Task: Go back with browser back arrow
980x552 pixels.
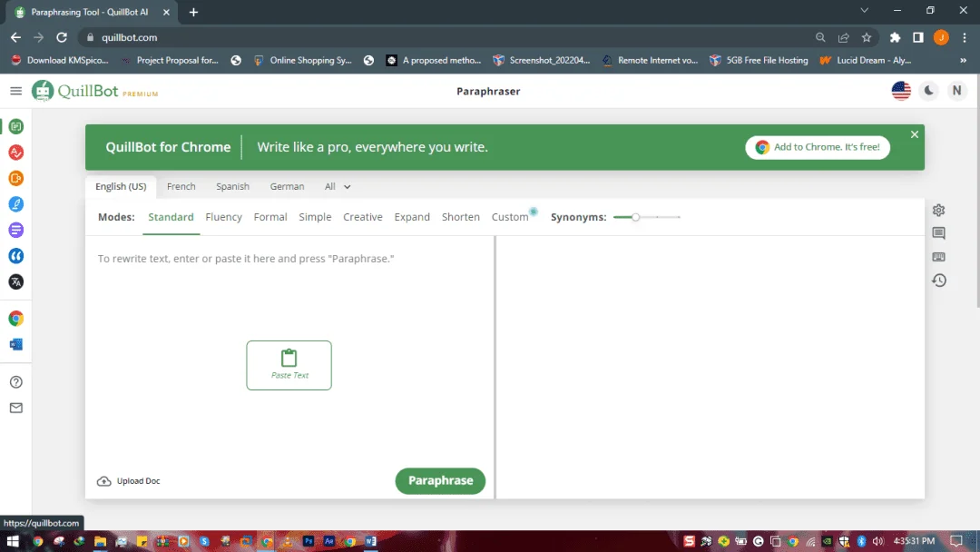Action: point(15,37)
